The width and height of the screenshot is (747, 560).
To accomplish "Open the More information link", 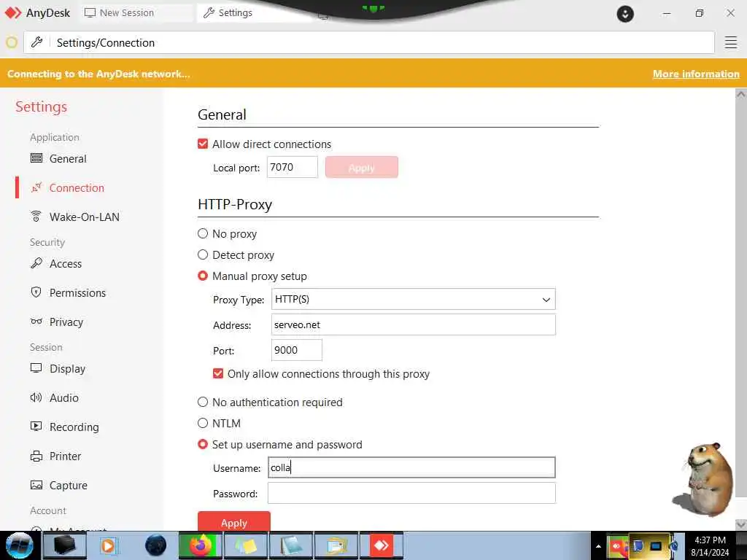I will tap(696, 74).
